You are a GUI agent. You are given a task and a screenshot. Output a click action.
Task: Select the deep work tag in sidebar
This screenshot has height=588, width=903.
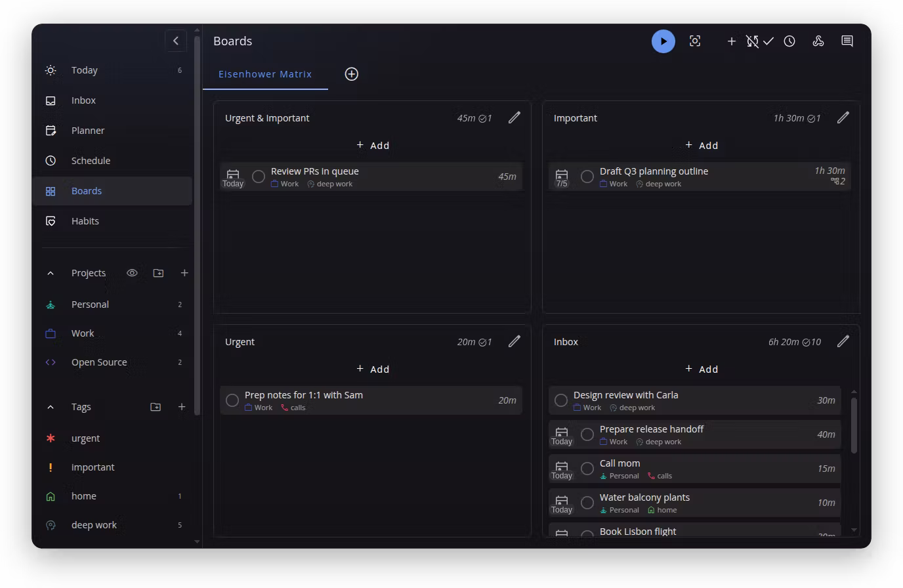tap(112, 525)
